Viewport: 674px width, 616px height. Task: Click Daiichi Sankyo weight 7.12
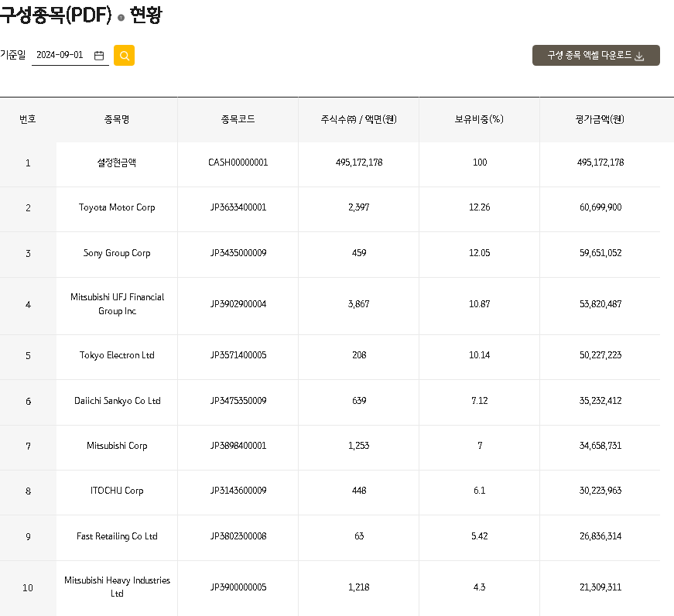(480, 401)
